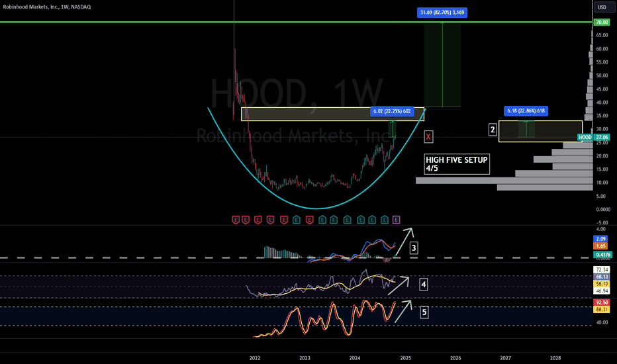Viewport: 617px width, 364px height.
Task: Click the 40.00 level on stochastic scale
Action: click(602, 322)
